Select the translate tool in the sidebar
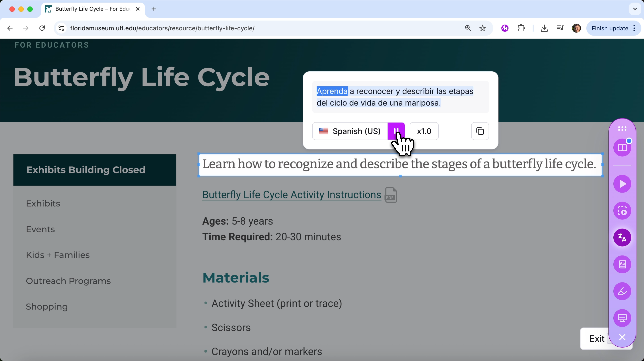The image size is (644, 361). tap(622, 237)
